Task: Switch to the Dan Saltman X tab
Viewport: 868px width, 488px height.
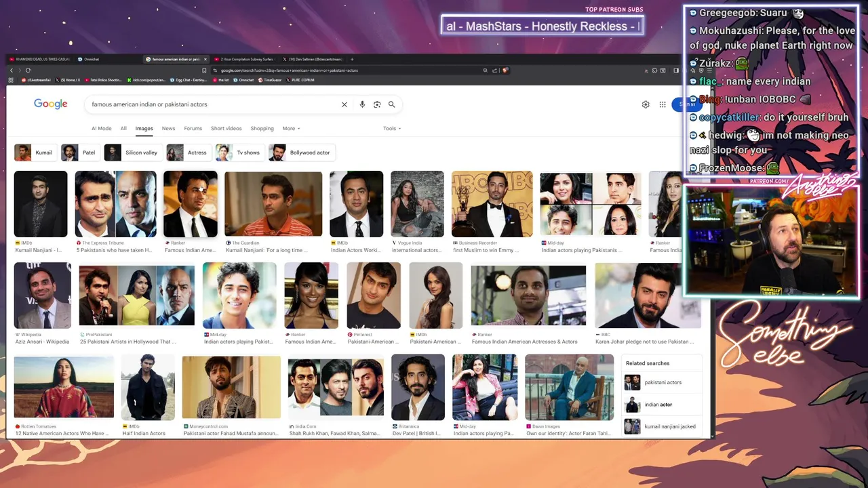Action: click(312, 59)
